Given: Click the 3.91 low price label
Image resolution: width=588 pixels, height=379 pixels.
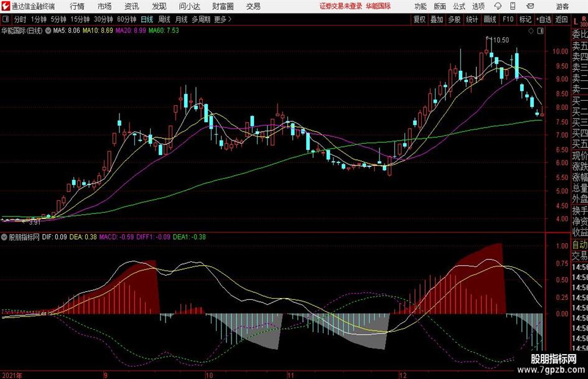Looking at the screenshot, I should (x=34, y=222).
